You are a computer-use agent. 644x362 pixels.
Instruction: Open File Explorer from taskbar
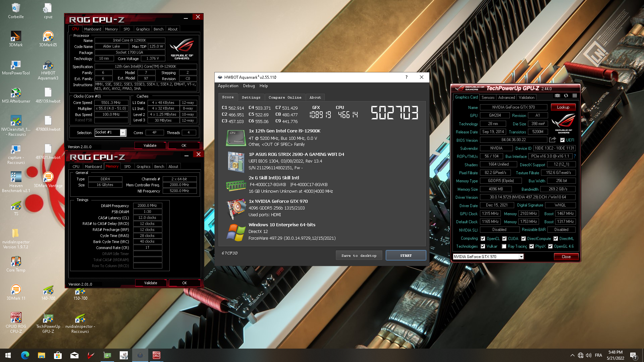tap(41, 355)
